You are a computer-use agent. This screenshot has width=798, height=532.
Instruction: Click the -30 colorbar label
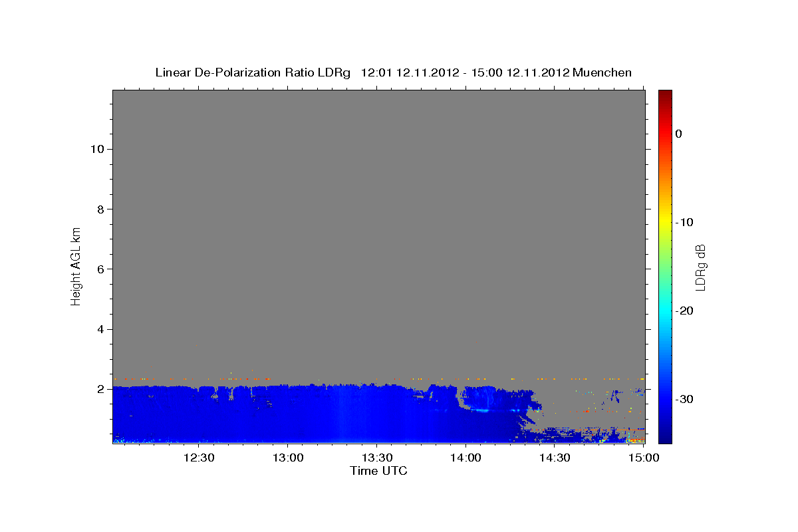685,399
